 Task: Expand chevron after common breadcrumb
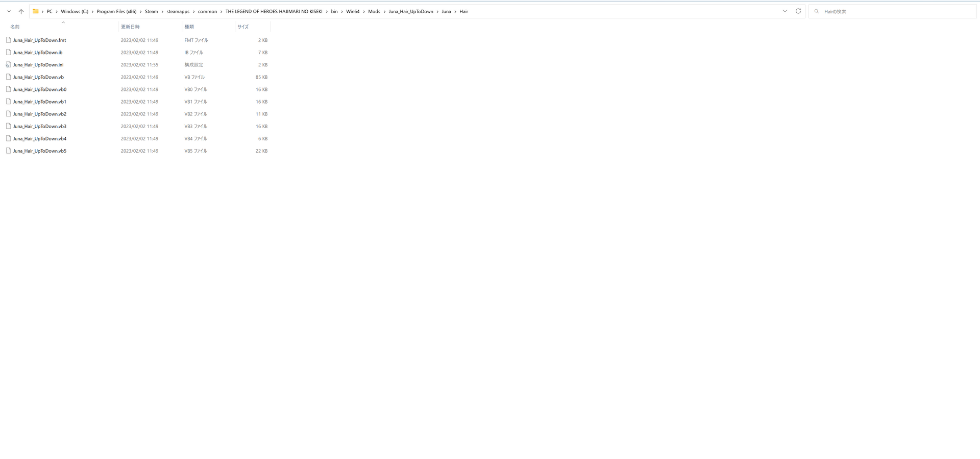click(222, 11)
